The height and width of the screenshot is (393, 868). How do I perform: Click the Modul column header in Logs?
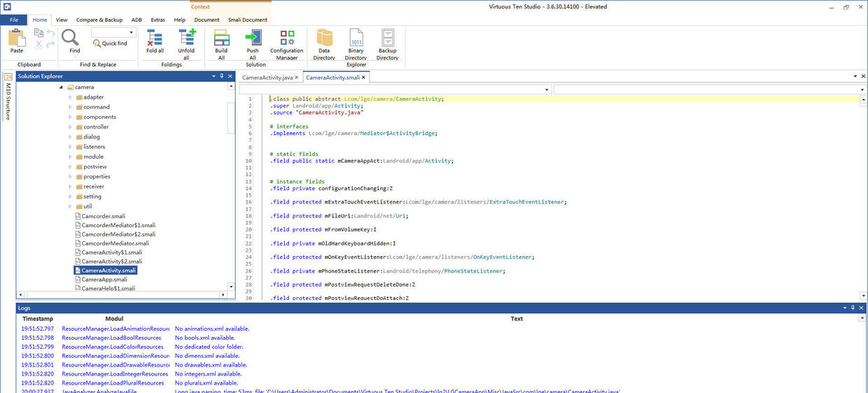pyautogui.click(x=114, y=319)
